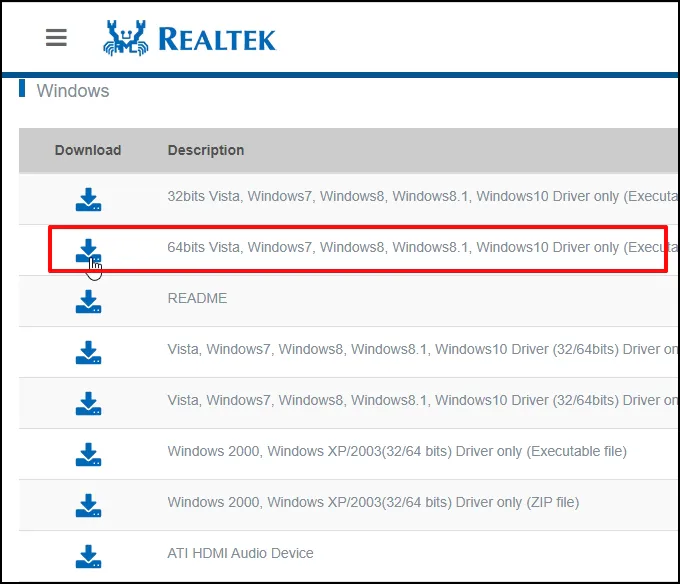Select the 32bits Vista driver description text

click(x=423, y=196)
